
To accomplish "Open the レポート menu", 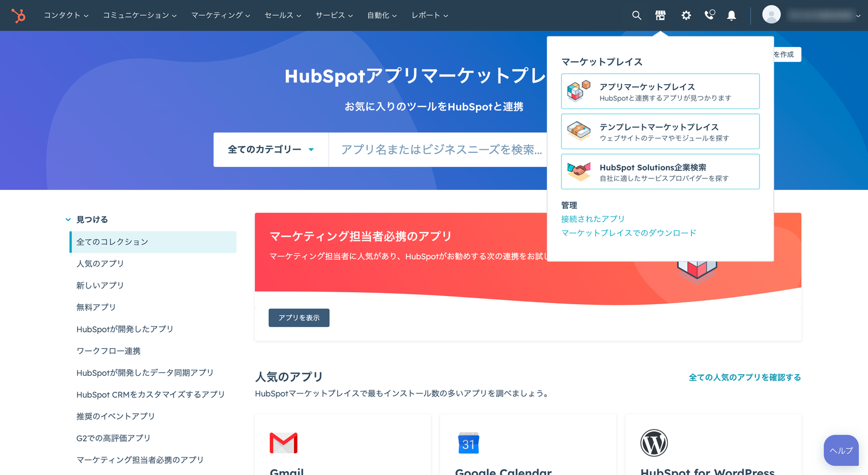I will pyautogui.click(x=430, y=15).
